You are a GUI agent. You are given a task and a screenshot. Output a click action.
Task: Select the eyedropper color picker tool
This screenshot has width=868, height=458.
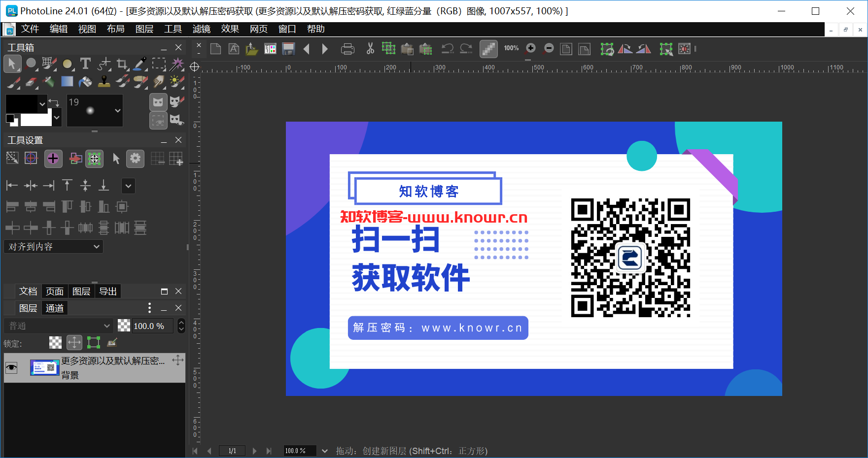tap(140, 64)
